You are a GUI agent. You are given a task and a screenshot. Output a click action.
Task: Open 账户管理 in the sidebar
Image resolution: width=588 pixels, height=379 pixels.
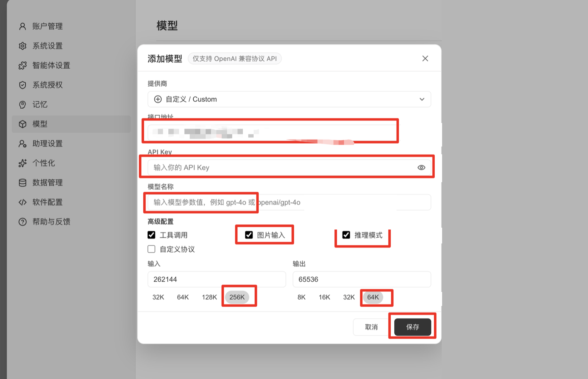(71, 26)
